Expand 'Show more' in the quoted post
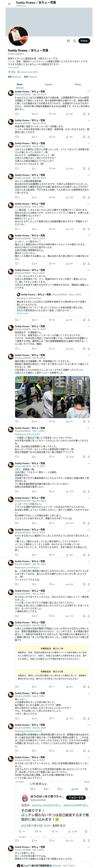The image size is (98, 868). [22, 313]
